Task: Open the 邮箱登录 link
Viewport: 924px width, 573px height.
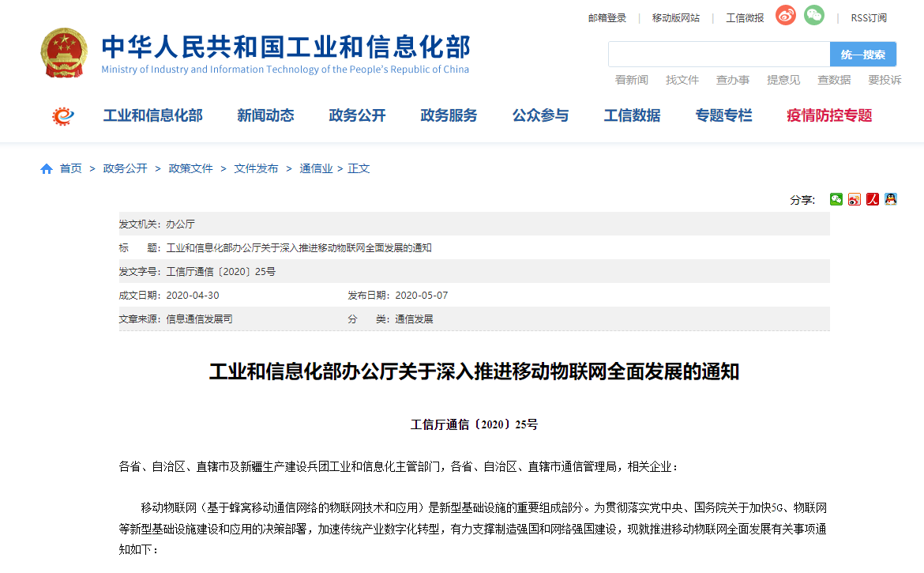Action: coord(607,18)
